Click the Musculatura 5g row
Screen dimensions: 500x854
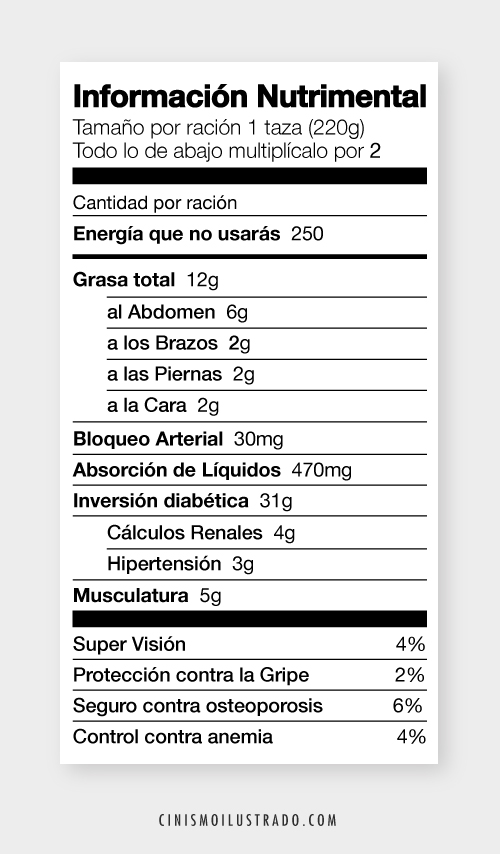pos(249,595)
